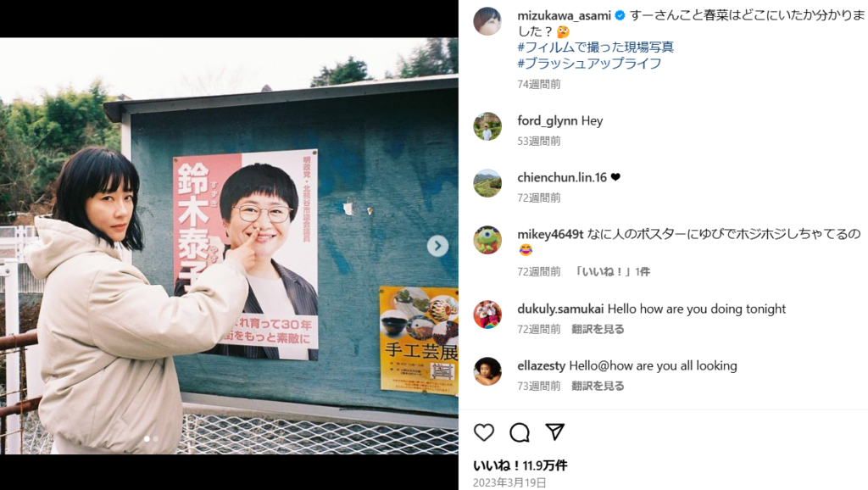868x490 pixels.
Task: Open dukuly.samukai's profile picture
Action: pyautogui.click(x=487, y=315)
